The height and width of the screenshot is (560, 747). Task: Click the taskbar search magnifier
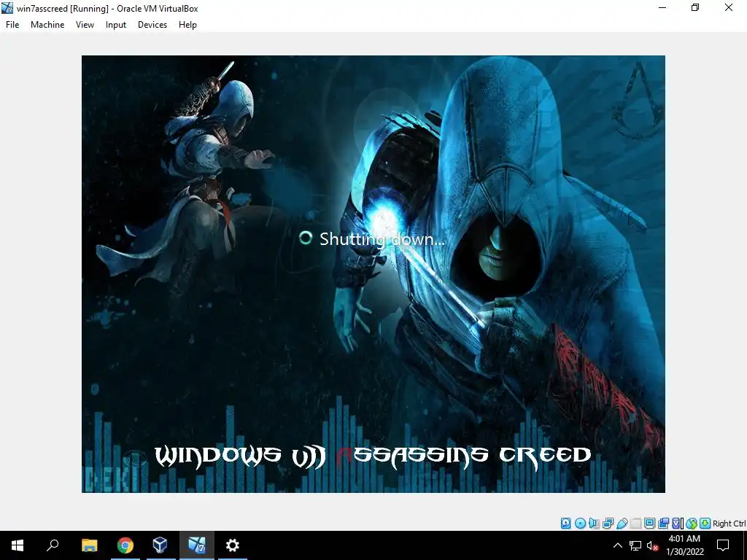point(53,545)
